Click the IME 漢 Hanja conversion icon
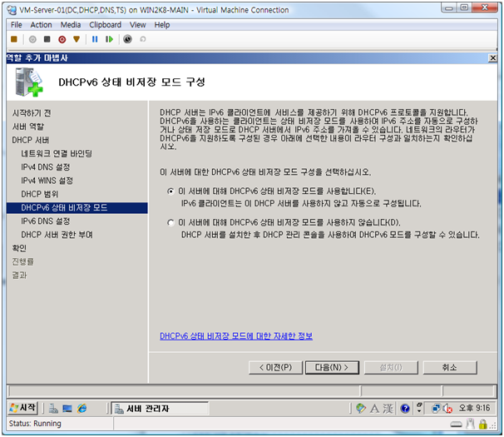 (388, 409)
